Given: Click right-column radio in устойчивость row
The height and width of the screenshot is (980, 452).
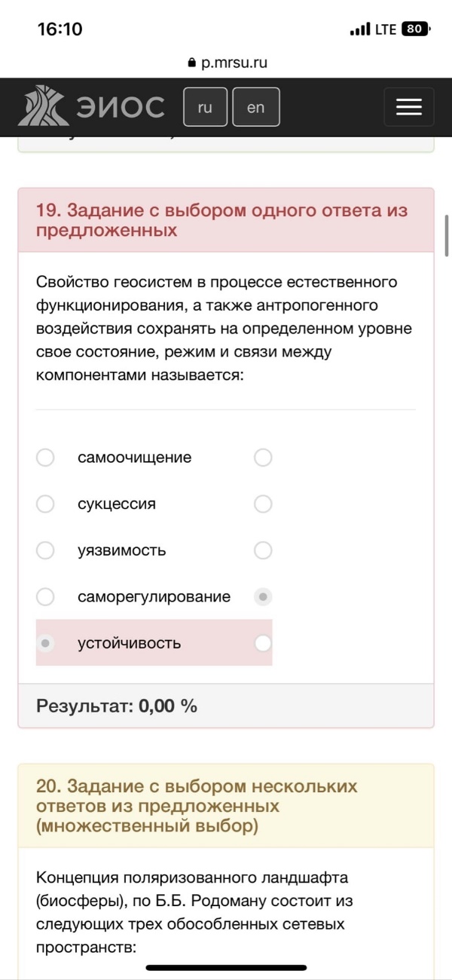Looking at the screenshot, I should tap(263, 643).
